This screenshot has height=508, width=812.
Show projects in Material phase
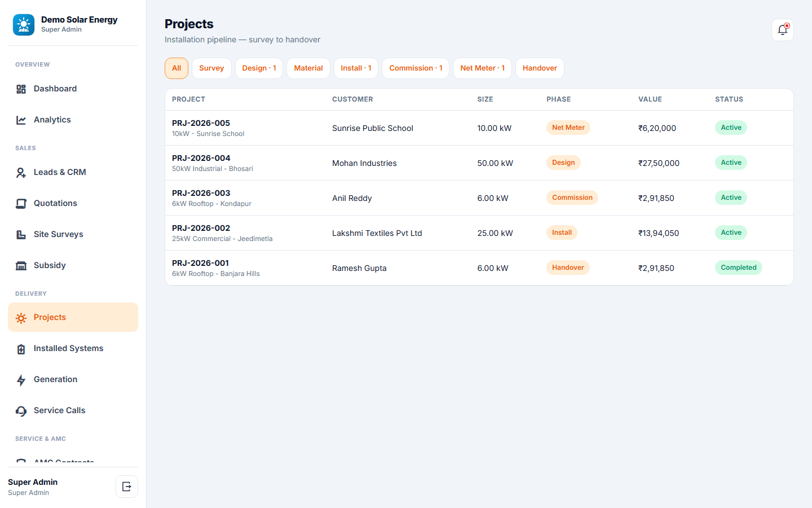[308, 68]
